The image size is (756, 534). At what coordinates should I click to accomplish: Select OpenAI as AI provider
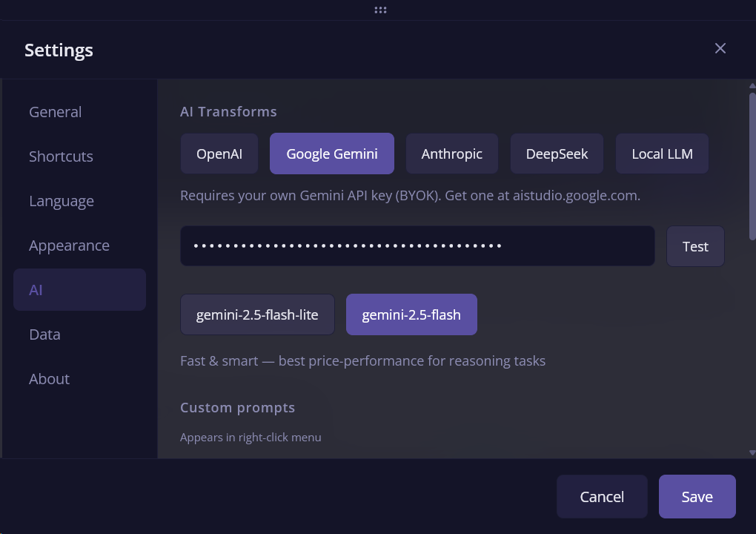tap(219, 154)
